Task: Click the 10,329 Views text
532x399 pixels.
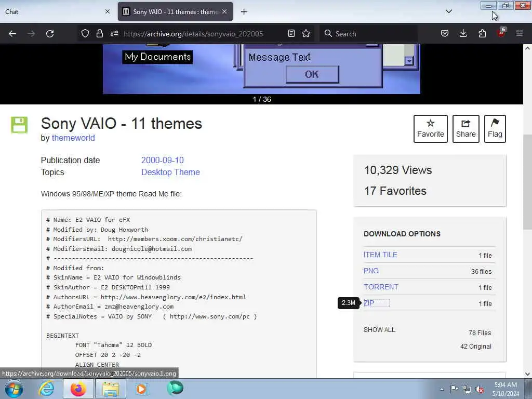Action: 398,170
